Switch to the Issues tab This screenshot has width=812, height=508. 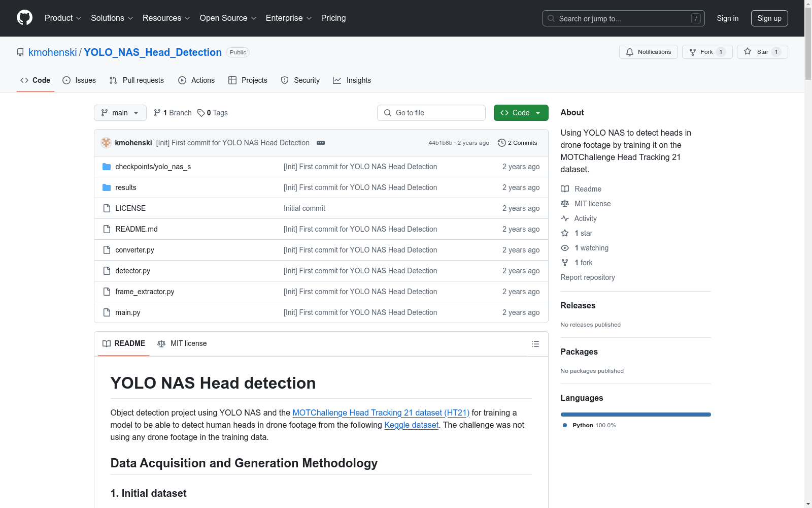[x=79, y=80]
